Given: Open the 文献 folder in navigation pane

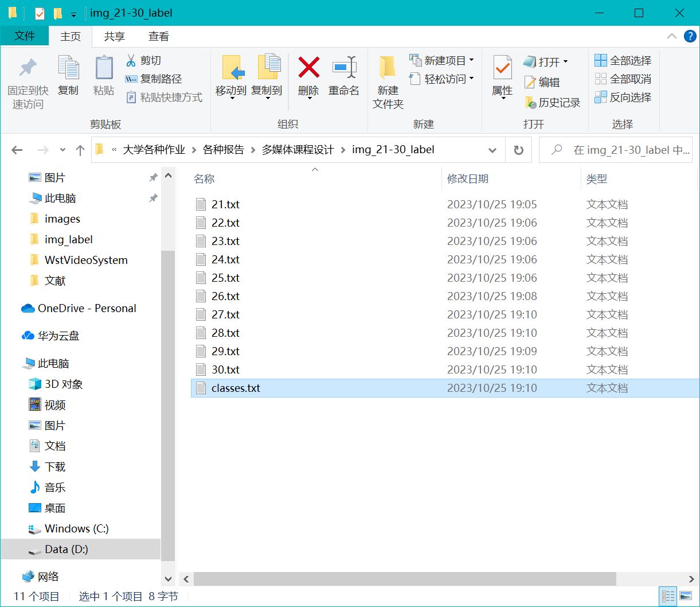Looking at the screenshot, I should (x=55, y=281).
